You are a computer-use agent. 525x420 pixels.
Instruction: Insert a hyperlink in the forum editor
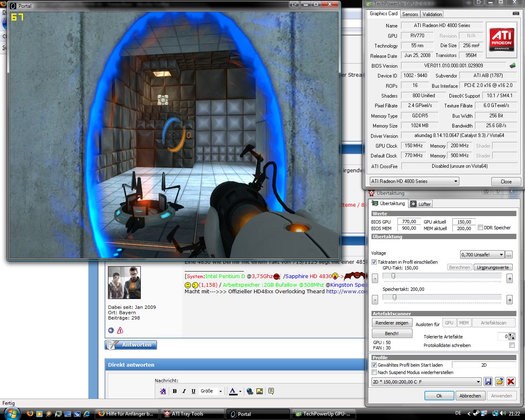click(250, 391)
